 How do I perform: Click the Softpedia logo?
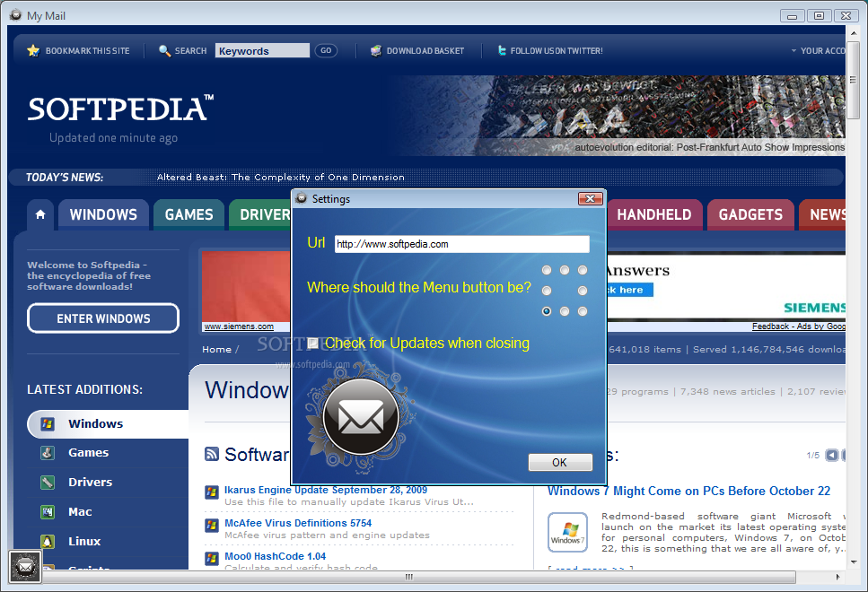[x=120, y=109]
